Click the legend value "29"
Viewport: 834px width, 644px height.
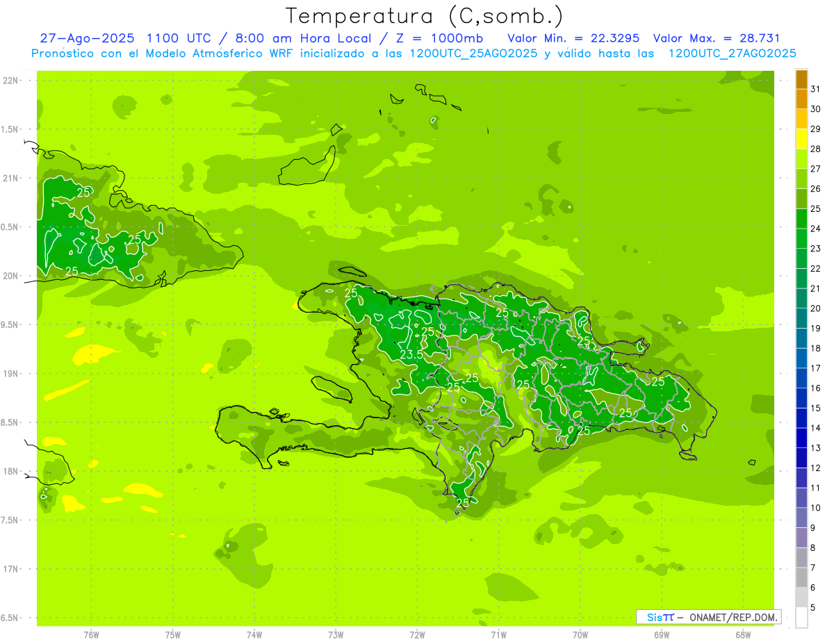(815, 129)
